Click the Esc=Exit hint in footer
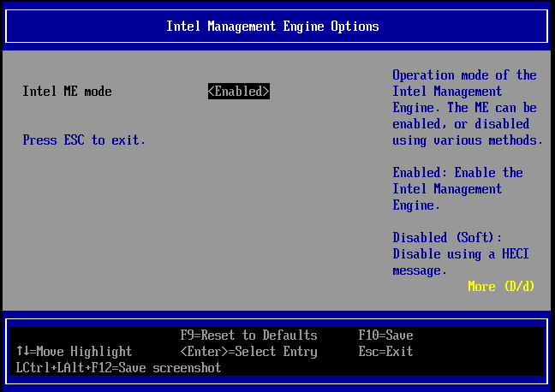555x392 pixels. point(385,352)
